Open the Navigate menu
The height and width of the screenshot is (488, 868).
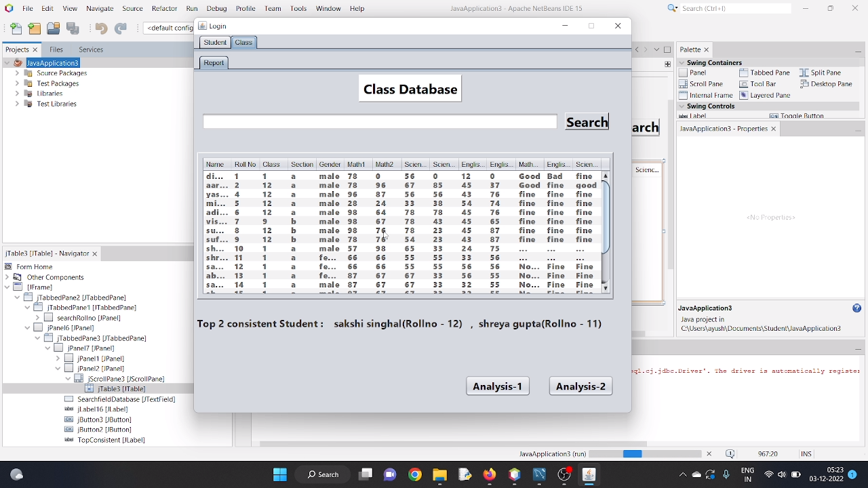[100, 8]
